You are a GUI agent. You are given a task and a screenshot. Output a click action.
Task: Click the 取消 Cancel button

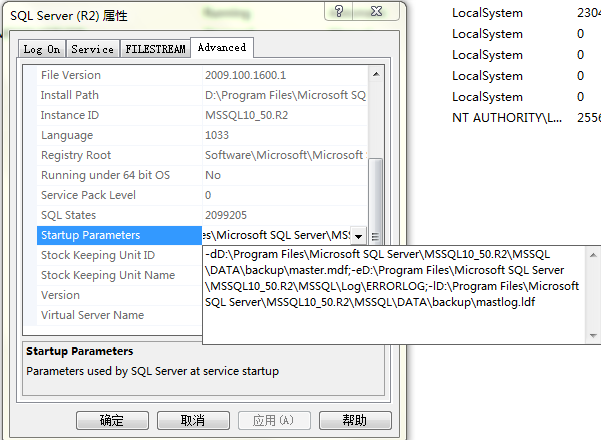(193, 420)
